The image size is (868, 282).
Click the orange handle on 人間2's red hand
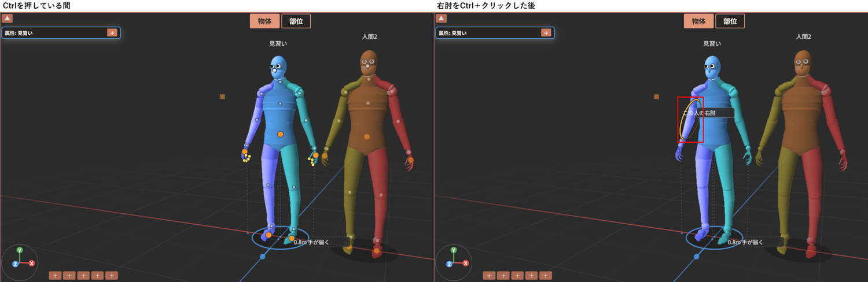[410, 160]
